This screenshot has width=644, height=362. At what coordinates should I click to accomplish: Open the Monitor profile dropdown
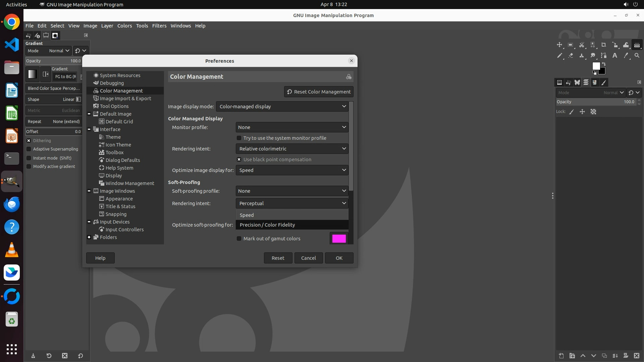click(292, 127)
